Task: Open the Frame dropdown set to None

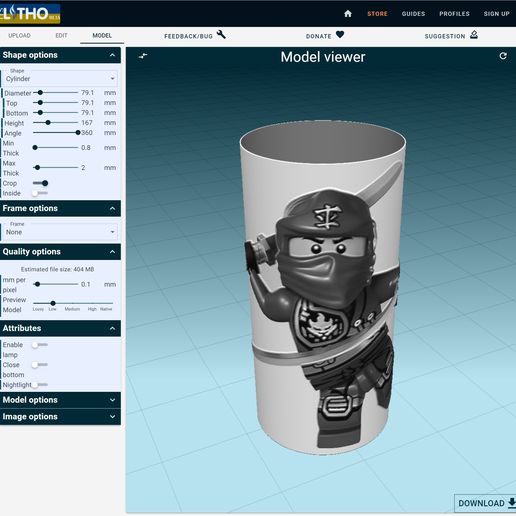Action: tap(60, 232)
